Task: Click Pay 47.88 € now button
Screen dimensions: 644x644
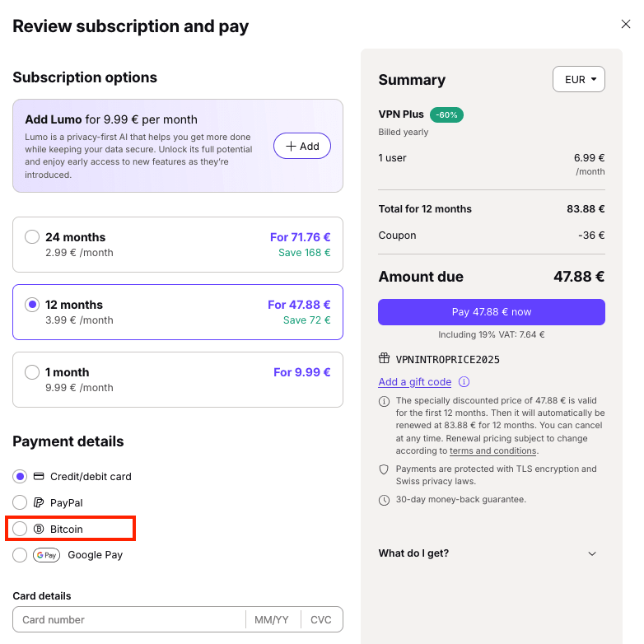Action: [491, 312]
